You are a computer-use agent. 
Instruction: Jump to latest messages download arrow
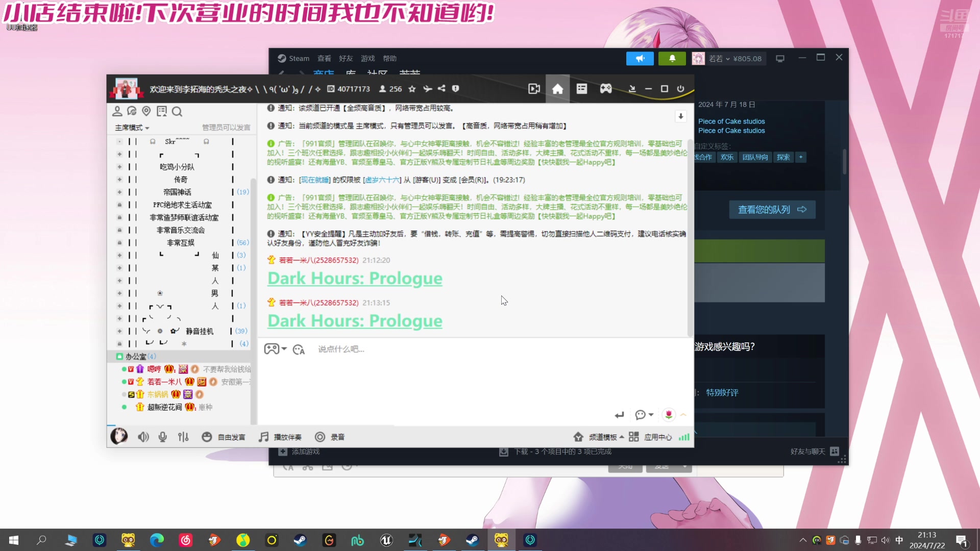click(x=681, y=116)
